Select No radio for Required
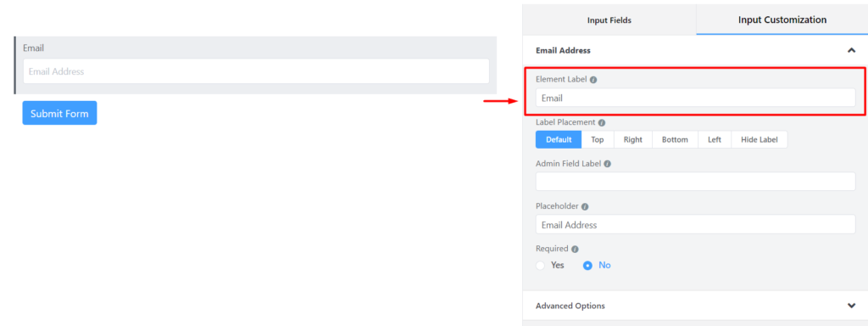Screen dimensions: 868x326 588,266
